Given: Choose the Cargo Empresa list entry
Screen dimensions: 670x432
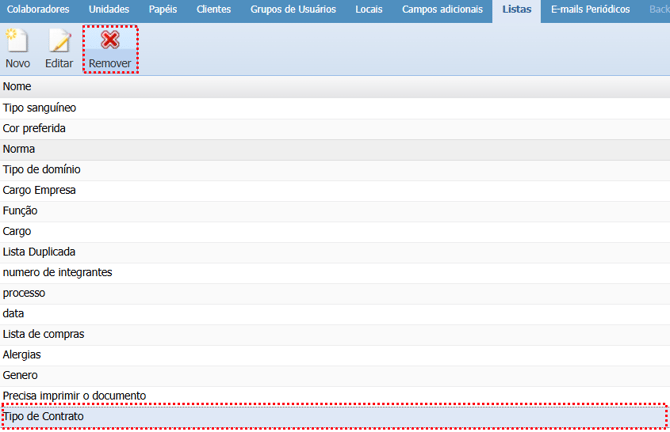Looking at the screenshot, I should tap(40, 190).
